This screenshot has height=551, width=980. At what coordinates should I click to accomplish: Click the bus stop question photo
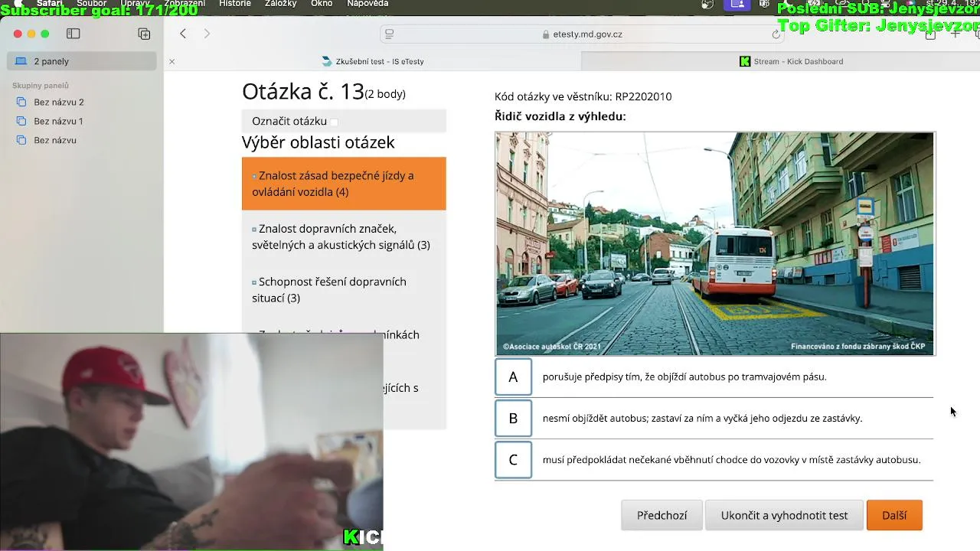[714, 243]
